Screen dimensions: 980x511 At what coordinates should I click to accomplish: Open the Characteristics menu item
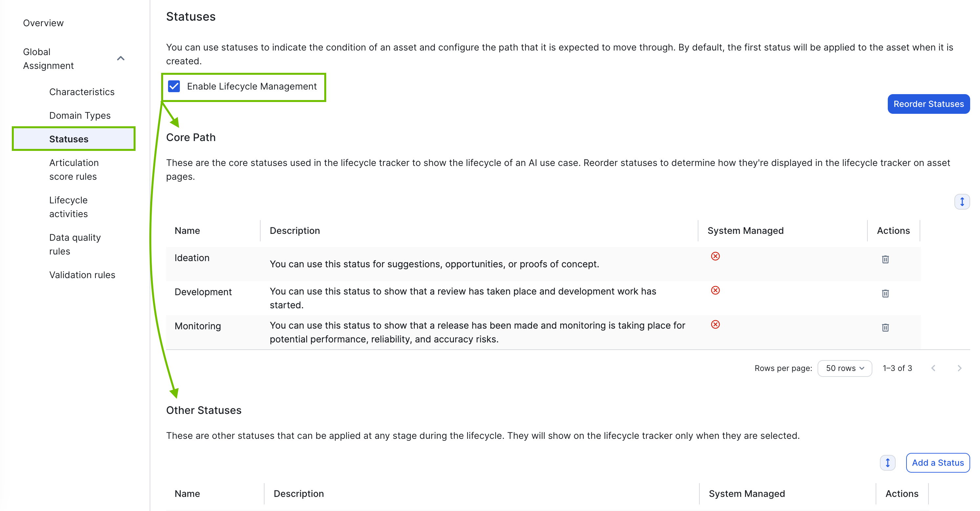click(82, 92)
